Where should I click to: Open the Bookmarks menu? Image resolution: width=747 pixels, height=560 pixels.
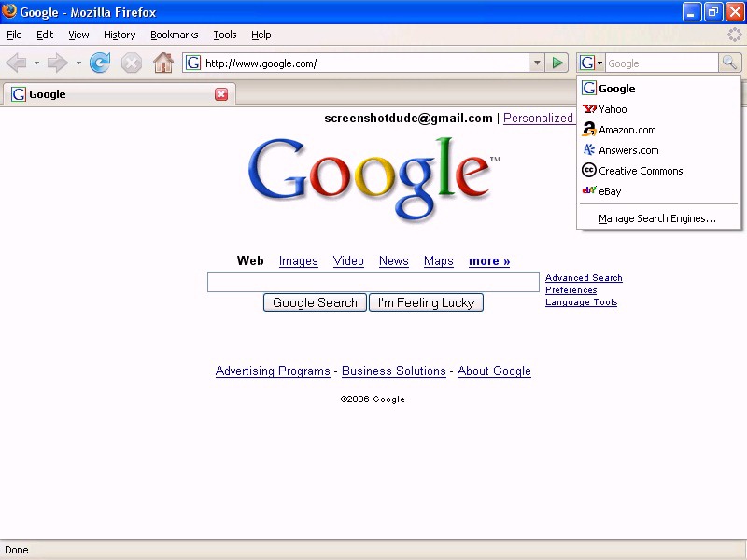[x=175, y=35]
